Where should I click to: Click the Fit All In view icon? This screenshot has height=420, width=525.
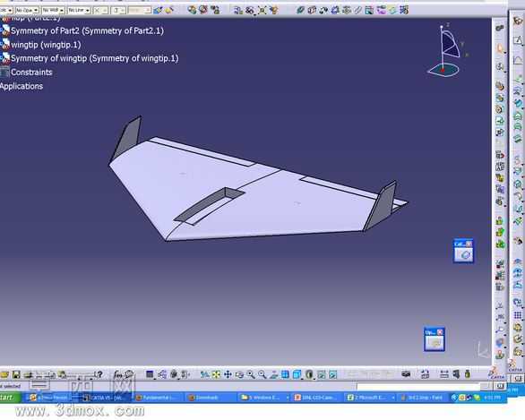pos(216,375)
